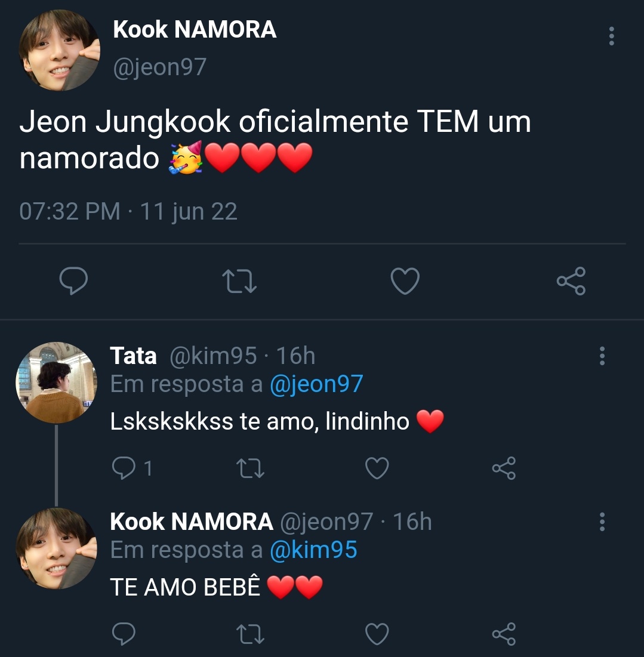Retweet the main Kook NAMORA tweet
The height and width of the screenshot is (657, 644).
239,280
